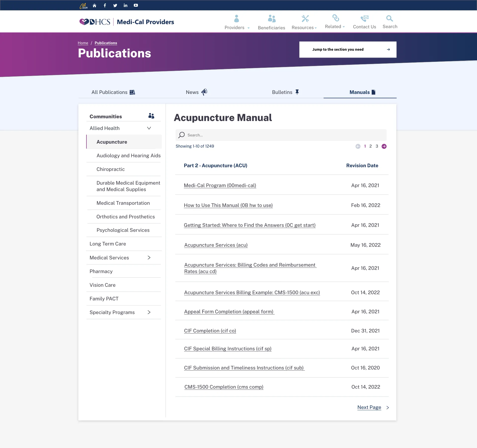Screen dimensions: 477x448
Task: Click the Contact Us envelope icon
Action: (364, 21)
